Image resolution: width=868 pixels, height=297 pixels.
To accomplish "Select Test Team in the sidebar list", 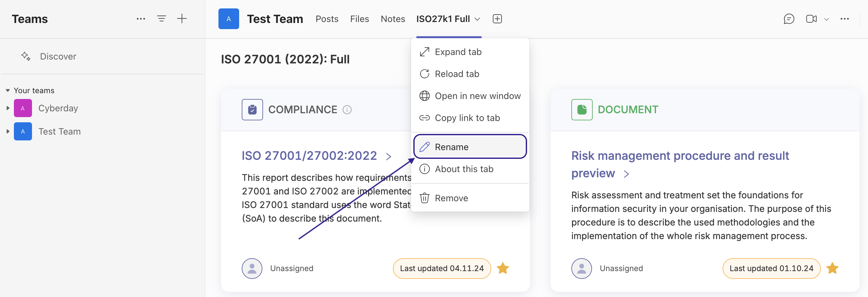I will click(59, 131).
